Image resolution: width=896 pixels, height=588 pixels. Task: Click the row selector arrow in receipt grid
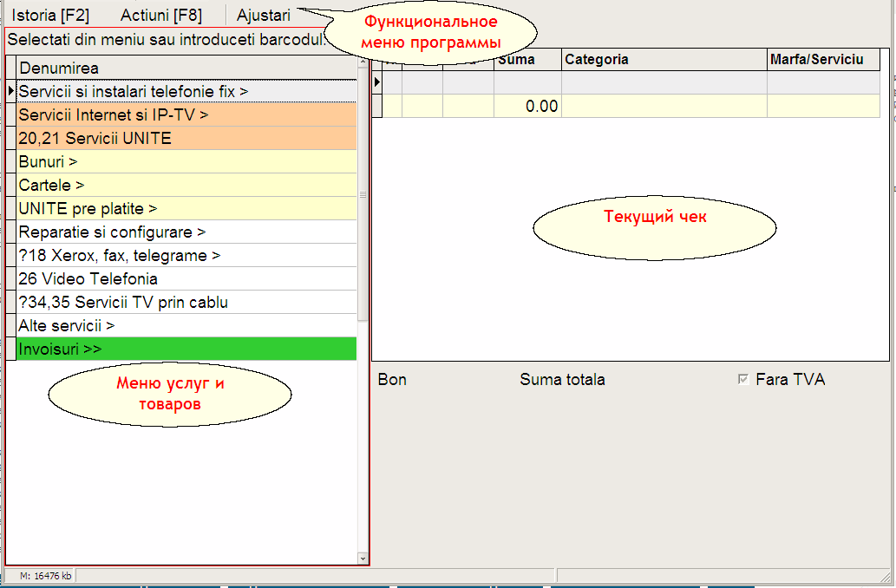click(x=377, y=82)
